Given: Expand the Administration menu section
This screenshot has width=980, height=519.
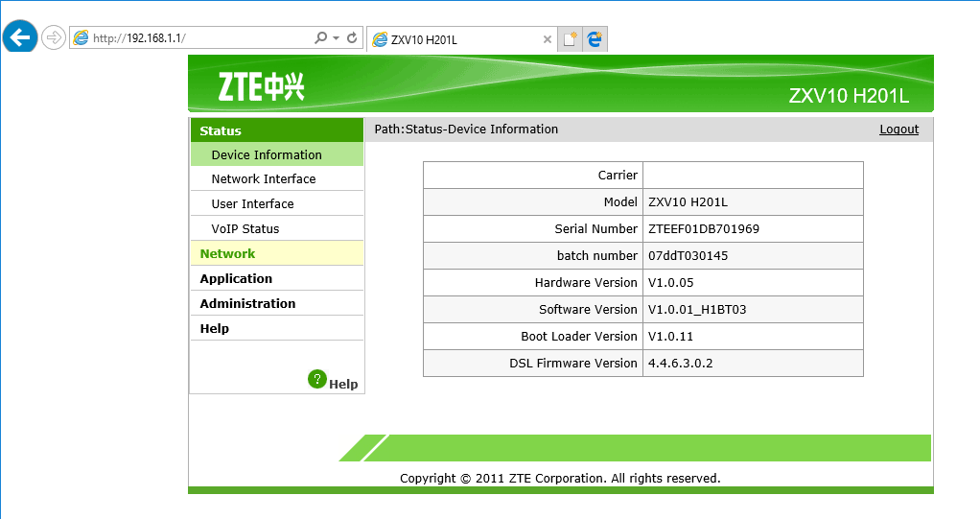Looking at the screenshot, I should [x=277, y=304].
